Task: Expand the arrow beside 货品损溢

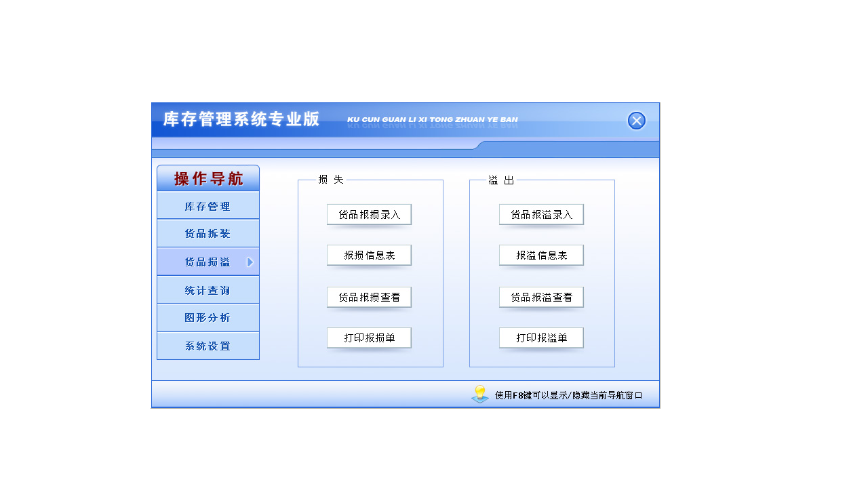Action: pyautogui.click(x=252, y=261)
